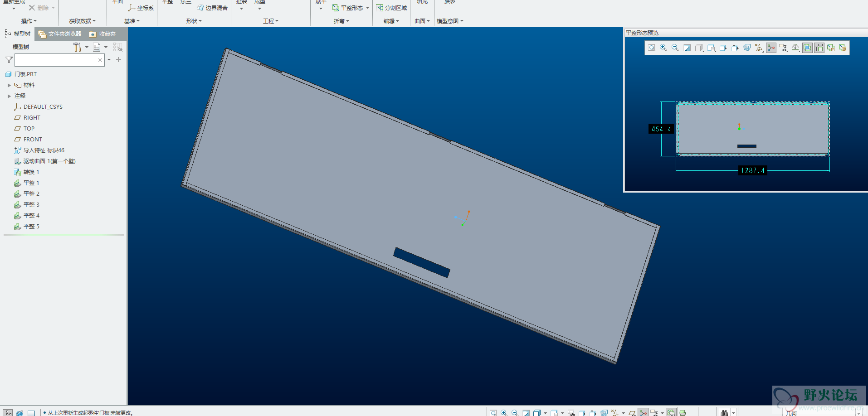This screenshot has width=868, height=416.
Task: Switch to the 模型树 tab
Action: tap(17, 34)
